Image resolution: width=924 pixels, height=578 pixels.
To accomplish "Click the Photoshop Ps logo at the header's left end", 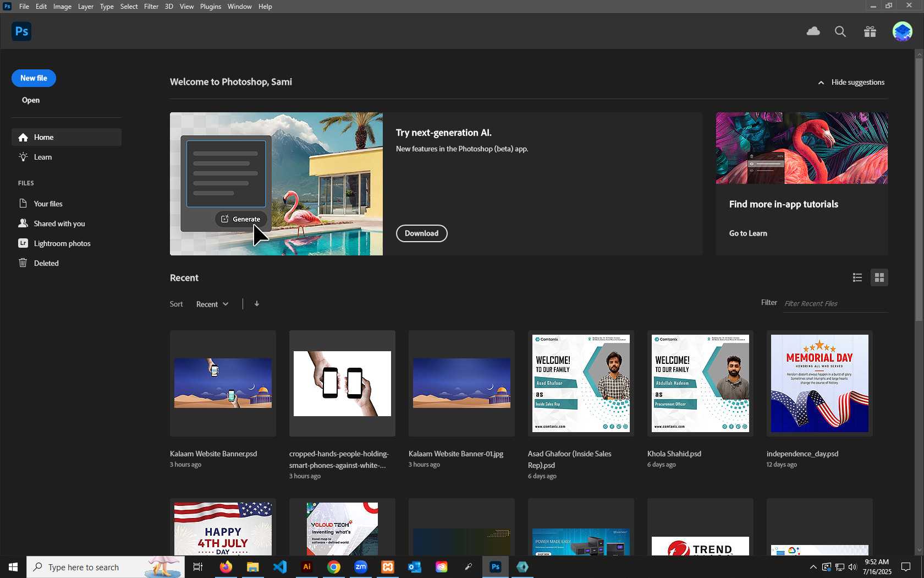I will (21, 31).
